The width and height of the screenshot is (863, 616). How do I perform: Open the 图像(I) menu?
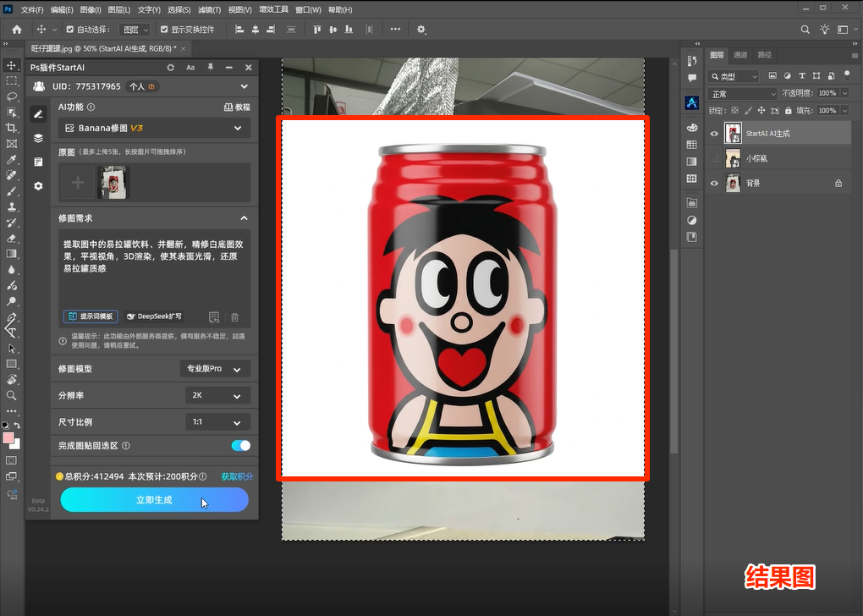91,10
